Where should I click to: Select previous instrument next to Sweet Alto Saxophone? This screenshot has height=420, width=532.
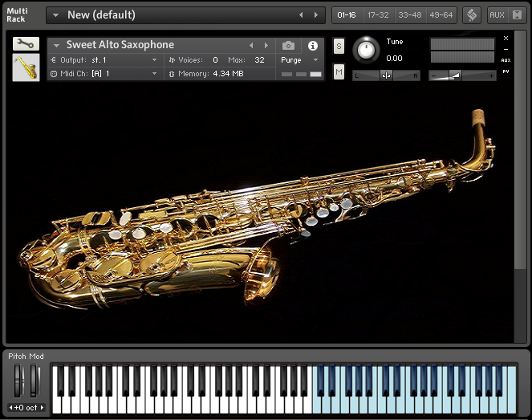251,45
